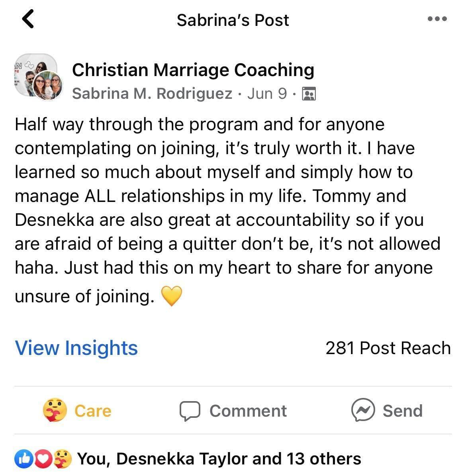
Task: Click the blue thumbs-up Like reaction icon
Action: point(22,459)
